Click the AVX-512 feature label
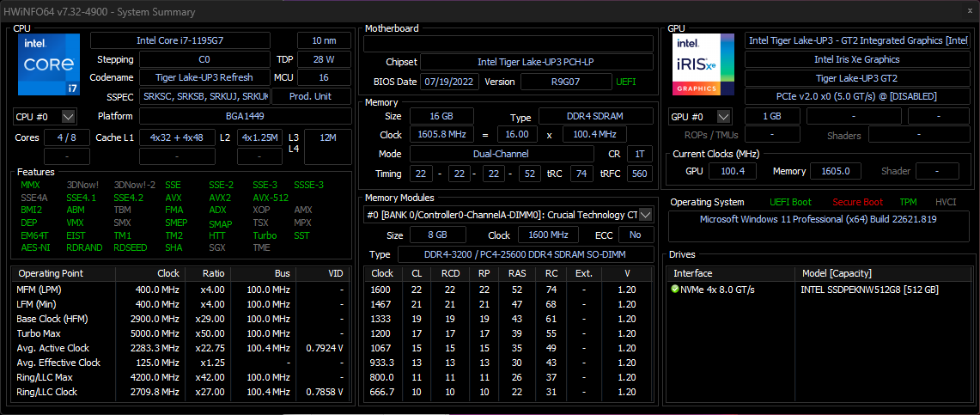The width and height of the screenshot is (980, 415). tap(271, 198)
